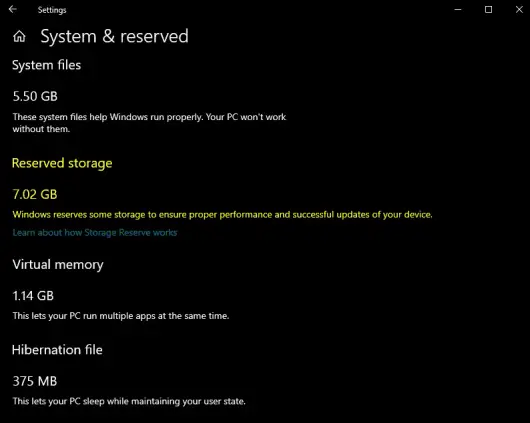
Task: Click 'These system files help Windows' description
Action: point(149,123)
